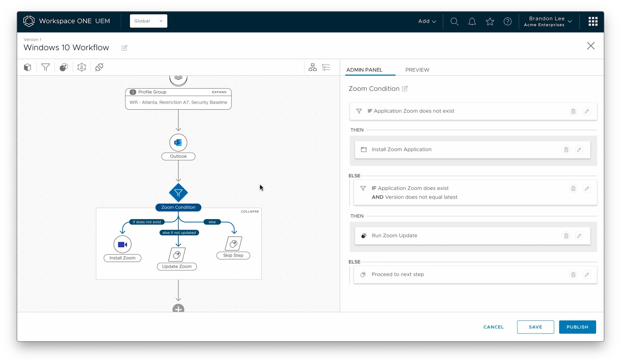Image resolution: width=621 pixels, height=364 pixels.
Task: Open notifications bell
Action: [472, 21]
